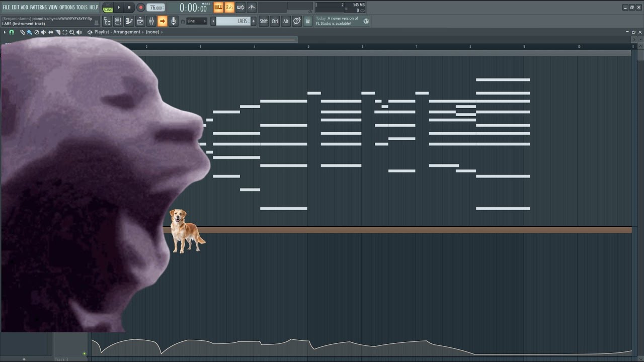Click the Alt key button

tap(286, 21)
